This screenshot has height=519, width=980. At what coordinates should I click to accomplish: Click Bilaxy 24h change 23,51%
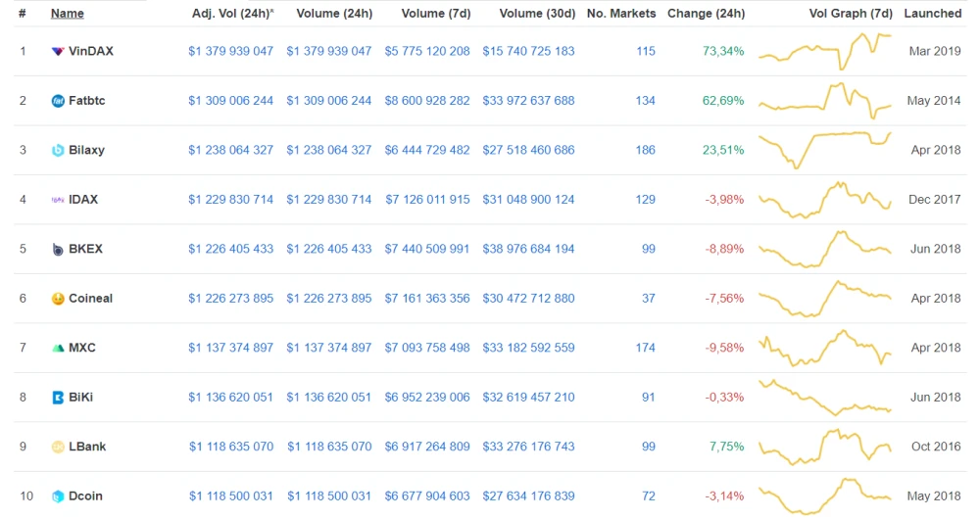click(723, 150)
